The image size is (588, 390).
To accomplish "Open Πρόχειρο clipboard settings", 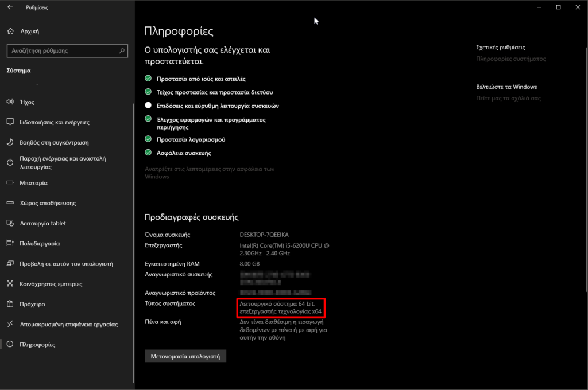I will [32, 304].
